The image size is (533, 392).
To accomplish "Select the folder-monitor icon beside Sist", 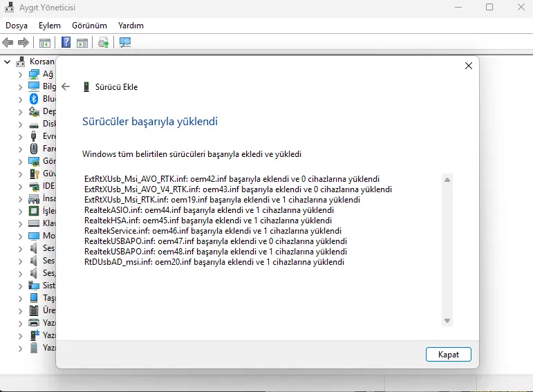I will (x=34, y=286).
